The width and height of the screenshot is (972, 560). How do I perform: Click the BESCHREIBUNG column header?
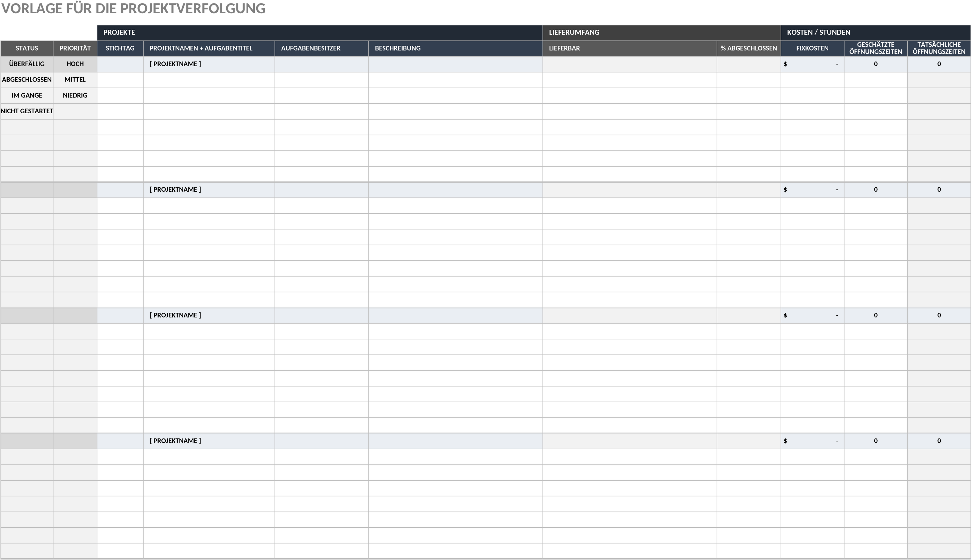(x=456, y=48)
